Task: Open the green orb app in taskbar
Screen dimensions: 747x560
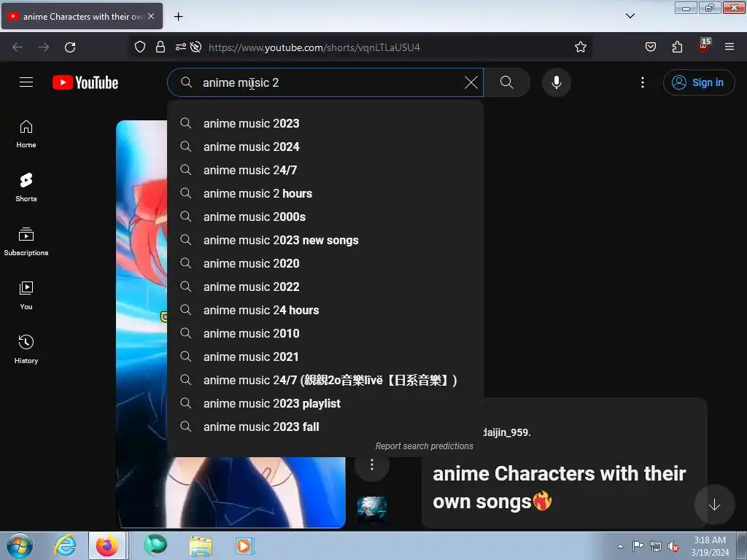Action: (x=156, y=545)
